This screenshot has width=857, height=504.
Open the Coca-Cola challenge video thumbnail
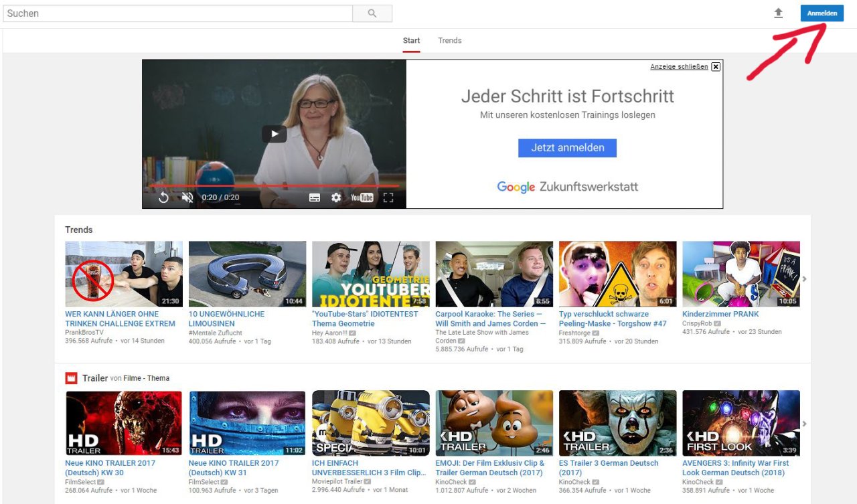(124, 274)
